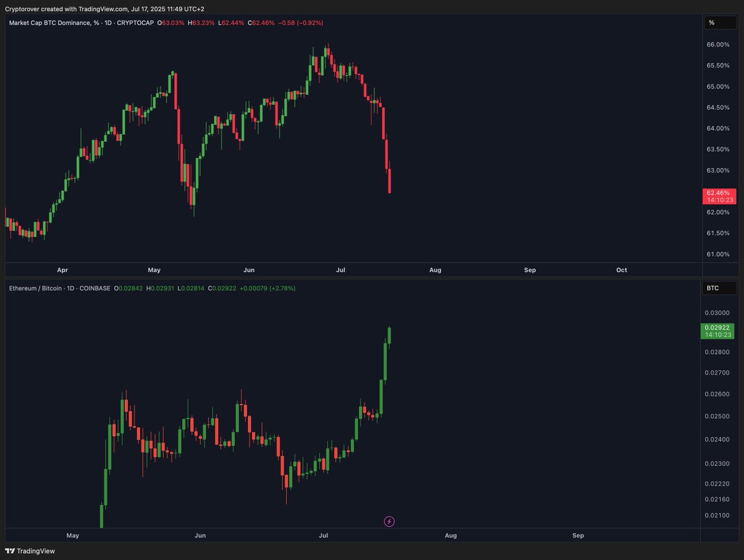
Task: Click the O63.03% open value in legend
Action: [x=171, y=23]
